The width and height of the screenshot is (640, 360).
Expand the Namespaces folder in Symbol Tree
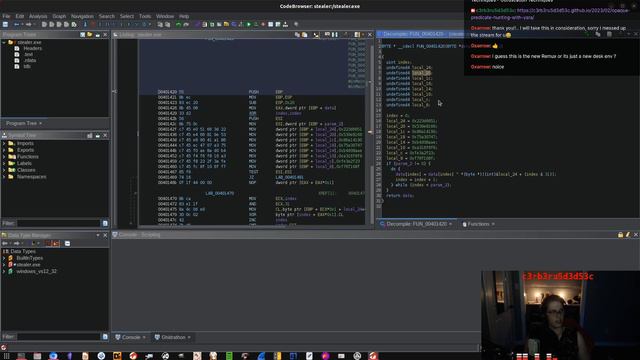[4, 177]
